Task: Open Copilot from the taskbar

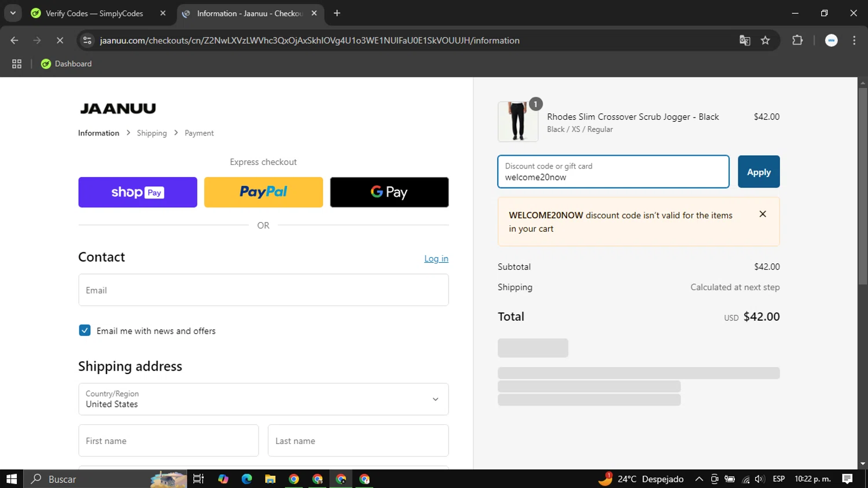Action: tap(223, 479)
